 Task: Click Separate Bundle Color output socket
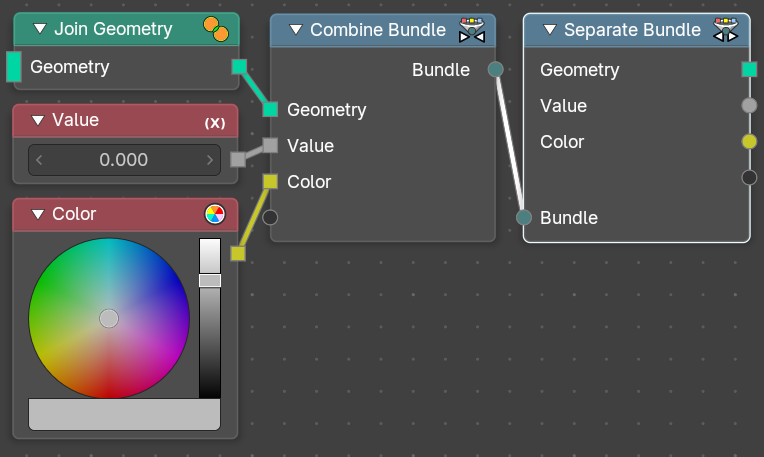point(749,141)
